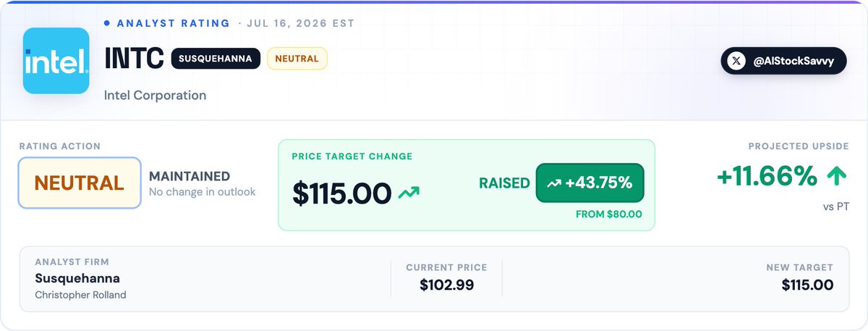Click the green trend arrow next to $115.00
This screenshot has width=868, height=331.
tap(409, 193)
